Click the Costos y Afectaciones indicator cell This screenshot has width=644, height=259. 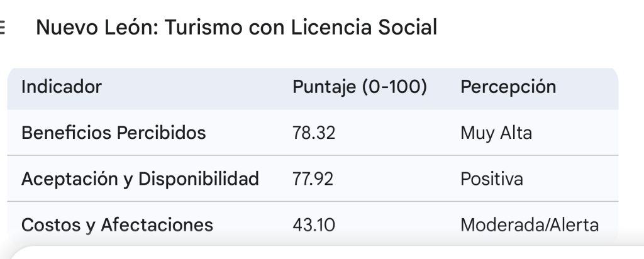[117, 225]
